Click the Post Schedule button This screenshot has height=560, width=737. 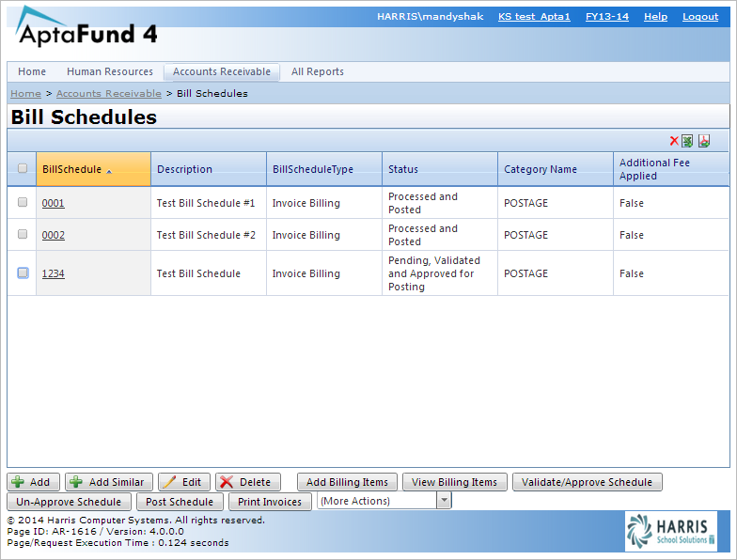[180, 502]
